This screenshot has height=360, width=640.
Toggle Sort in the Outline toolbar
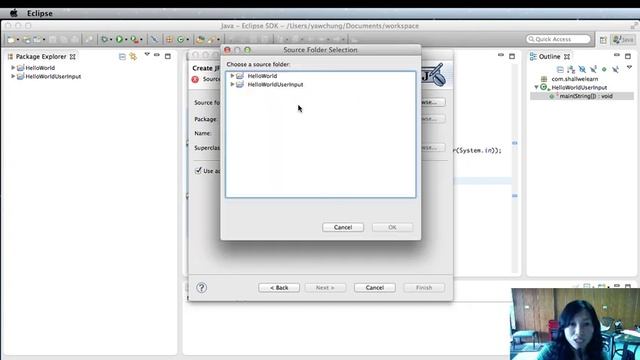(x=571, y=69)
